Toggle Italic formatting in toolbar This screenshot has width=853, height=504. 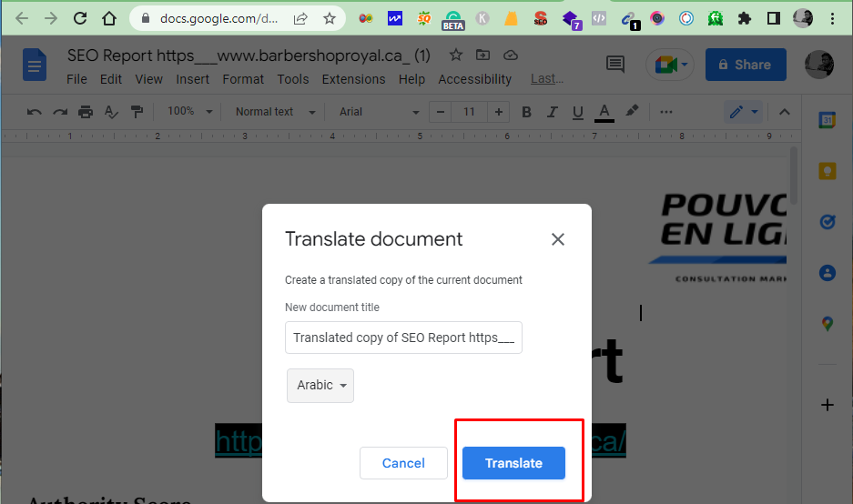[552, 112]
